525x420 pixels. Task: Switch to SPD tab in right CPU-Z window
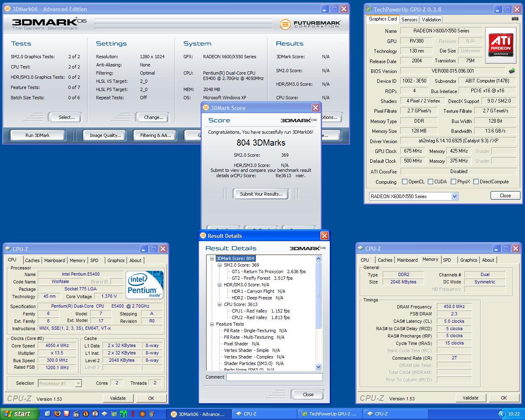pyautogui.click(x=447, y=260)
